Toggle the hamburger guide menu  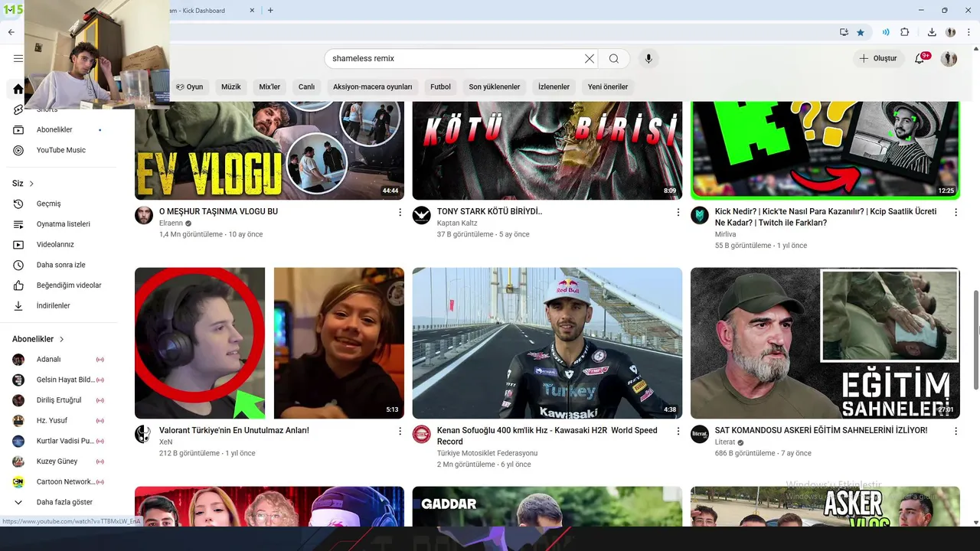[x=18, y=58]
